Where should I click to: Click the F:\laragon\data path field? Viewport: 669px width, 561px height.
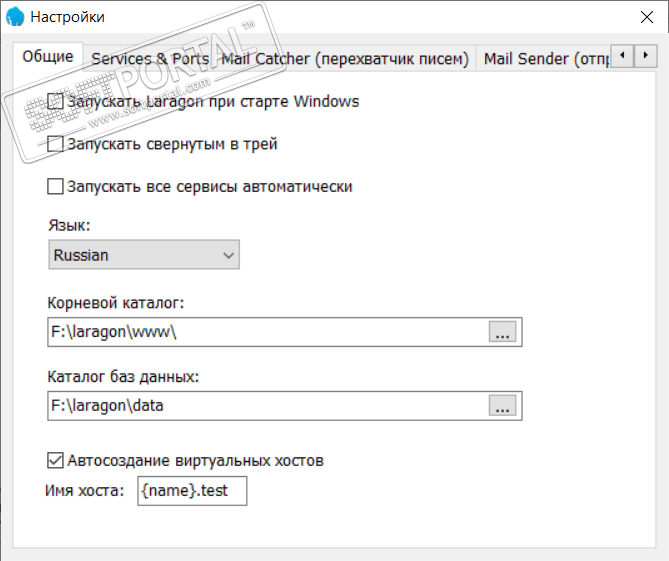point(267,406)
